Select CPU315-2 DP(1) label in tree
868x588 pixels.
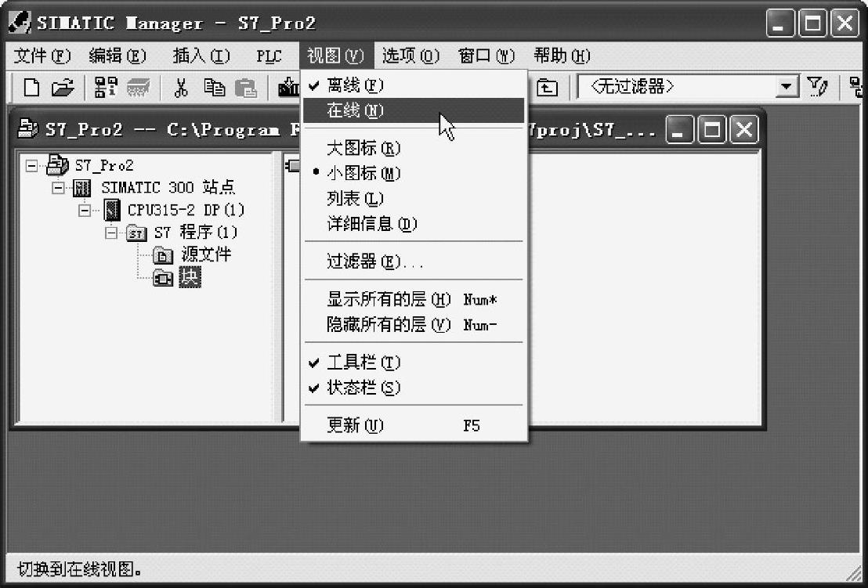point(186,210)
